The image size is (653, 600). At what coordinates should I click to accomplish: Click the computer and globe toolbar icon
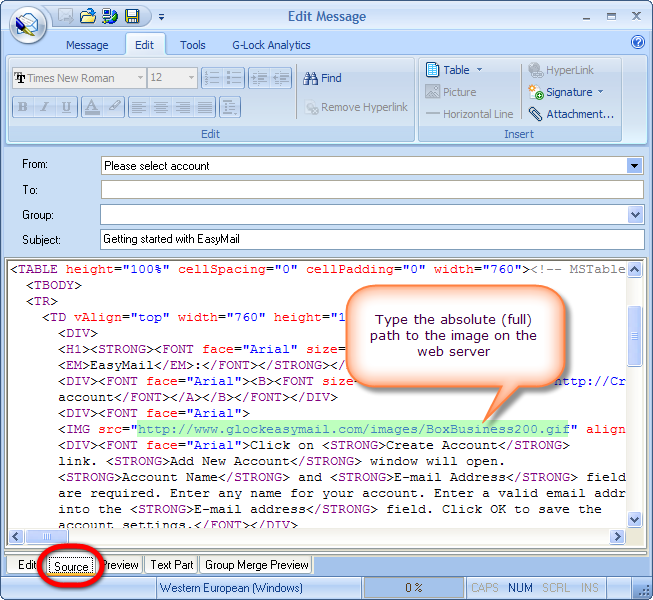(110, 16)
